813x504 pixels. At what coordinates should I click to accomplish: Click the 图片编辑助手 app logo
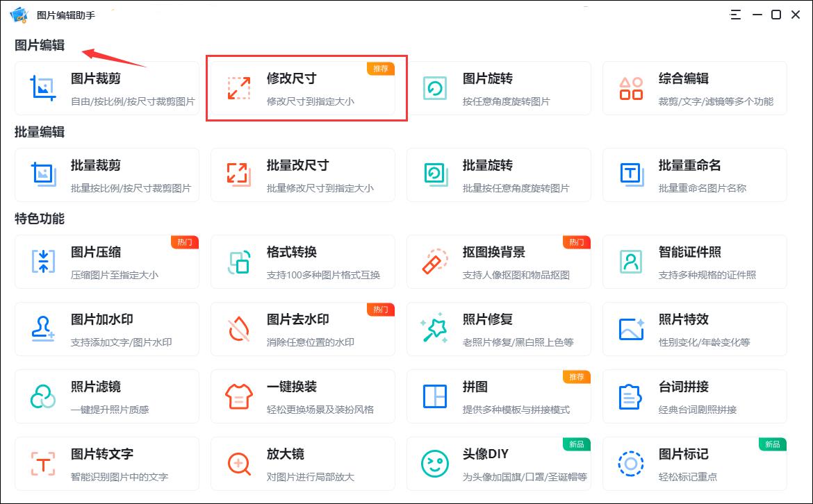click(x=19, y=14)
